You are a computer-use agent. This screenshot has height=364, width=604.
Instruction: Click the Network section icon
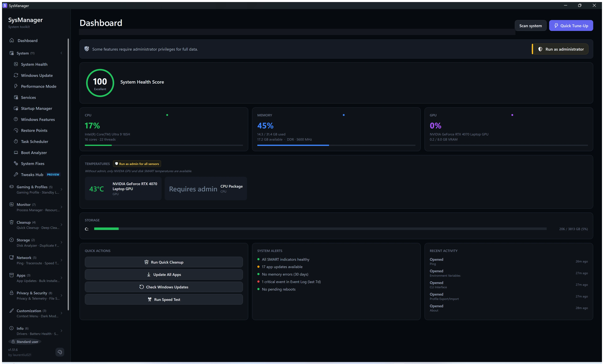(12, 258)
